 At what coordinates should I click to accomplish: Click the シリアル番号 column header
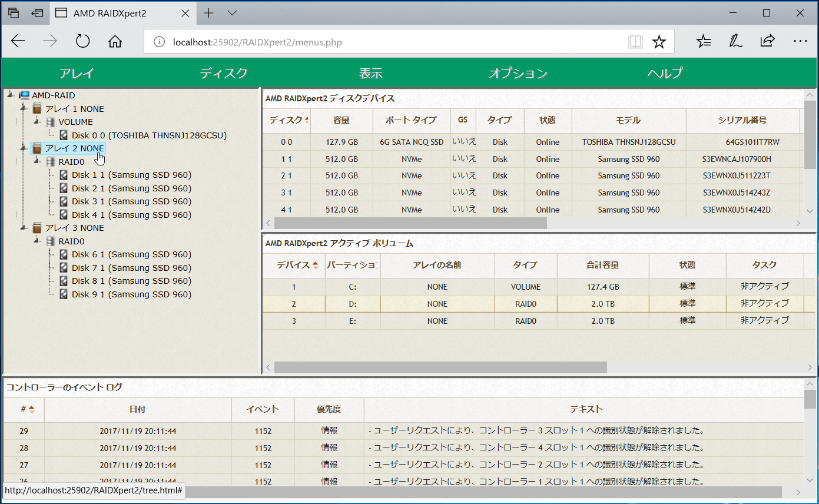(742, 120)
